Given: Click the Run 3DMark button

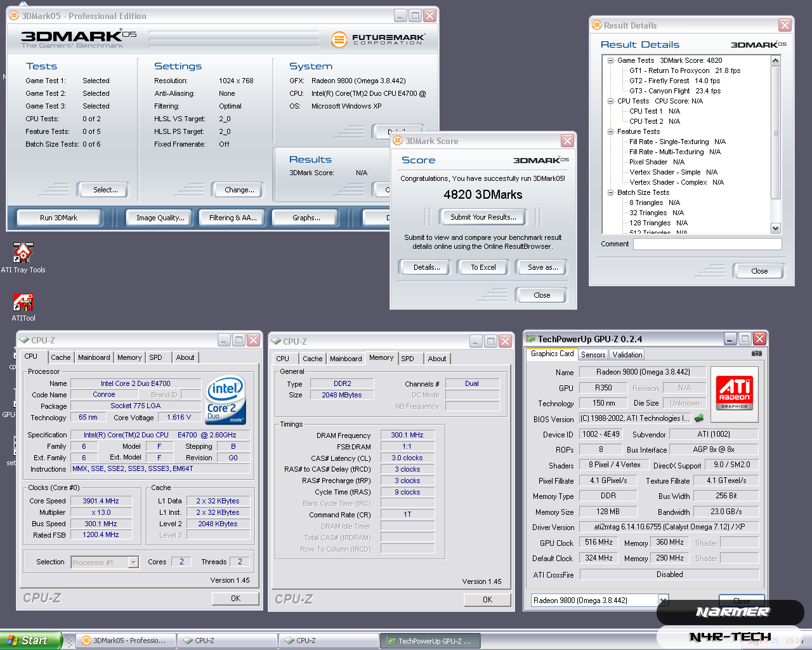Looking at the screenshot, I should (x=58, y=218).
